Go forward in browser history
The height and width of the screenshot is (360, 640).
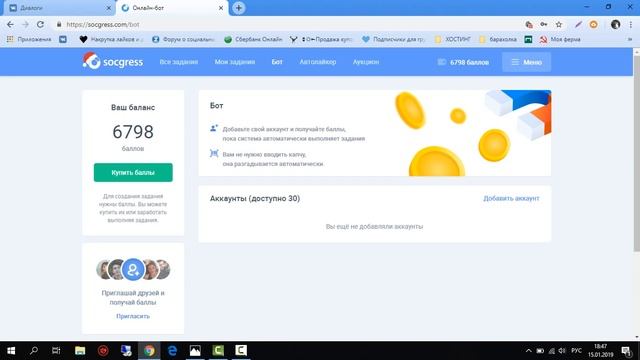click(25, 24)
